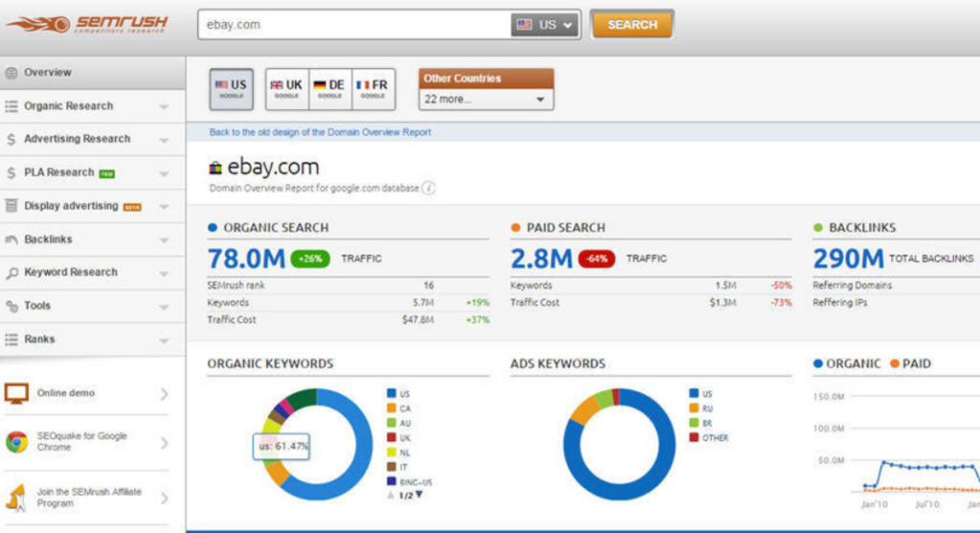
Task: Click the Ranks list icon
Action: 11,340
